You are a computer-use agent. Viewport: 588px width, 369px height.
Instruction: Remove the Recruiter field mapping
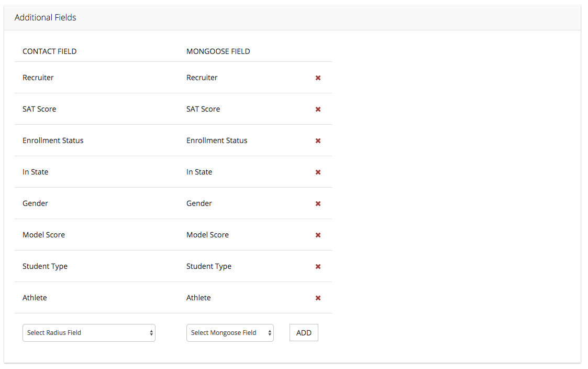pyautogui.click(x=318, y=78)
